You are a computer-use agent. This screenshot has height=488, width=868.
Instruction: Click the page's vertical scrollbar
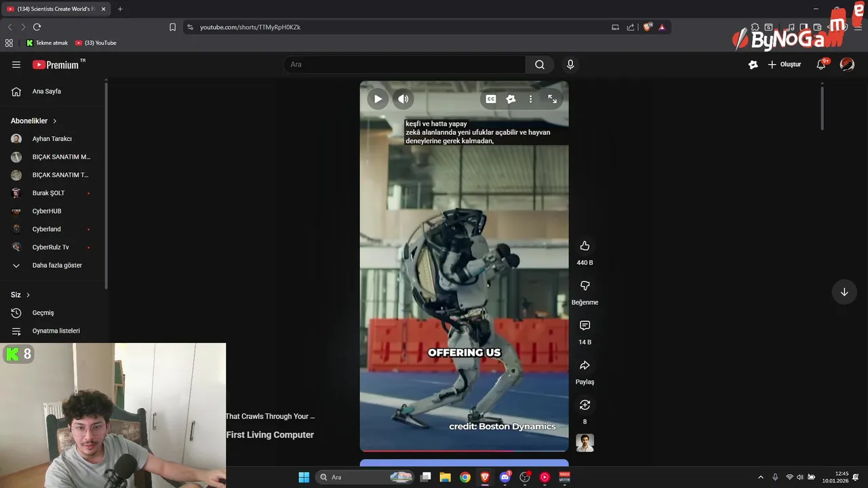pos(822,107)
